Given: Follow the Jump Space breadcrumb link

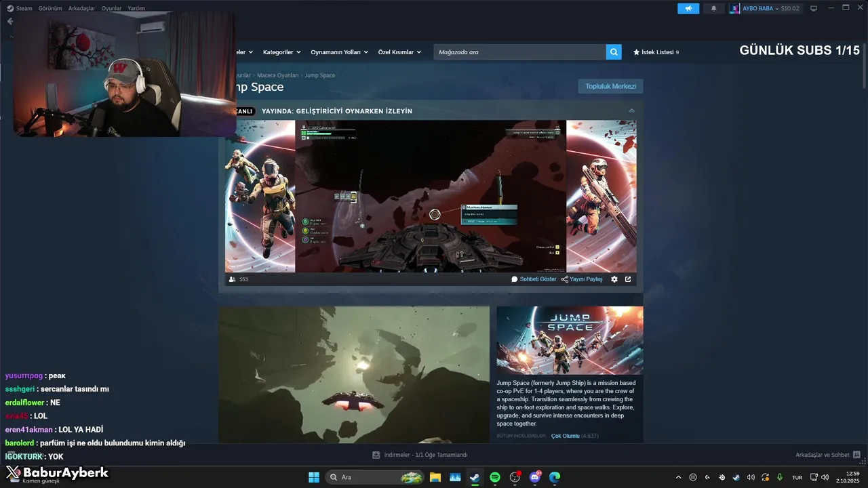Looking at the screenshot, I should (319, 75).
